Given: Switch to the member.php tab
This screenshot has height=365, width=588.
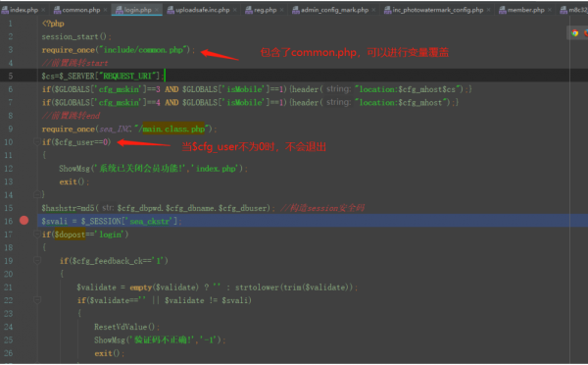Looking at the screenshot, I should coord(521,10).
